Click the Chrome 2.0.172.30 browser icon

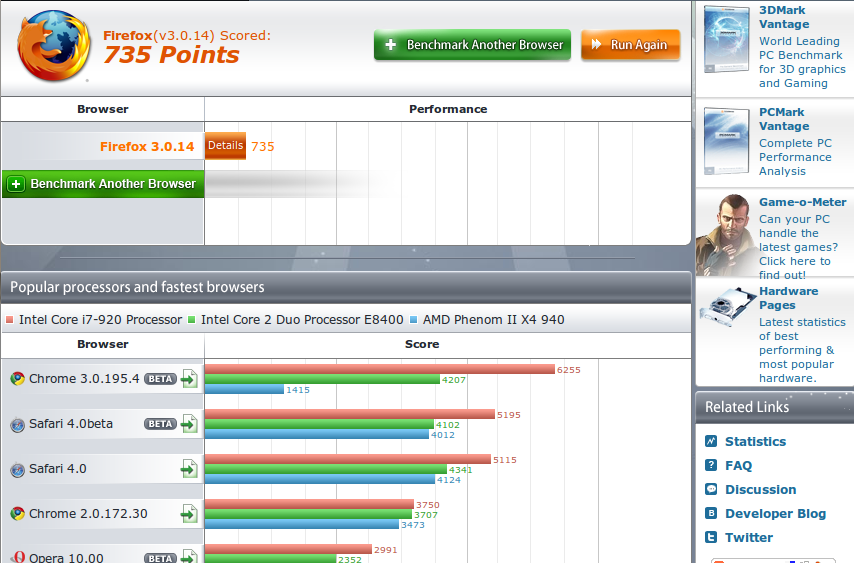[x=17, y=513]
